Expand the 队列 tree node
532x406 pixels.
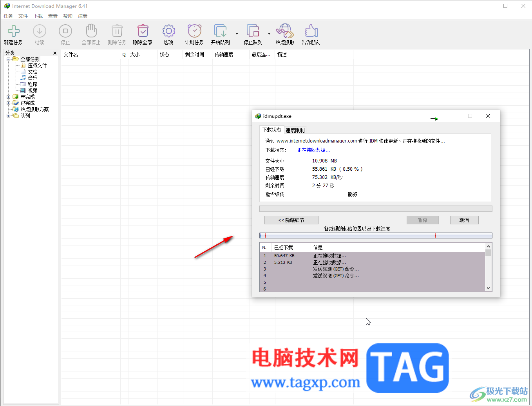[x=9, y=115]
